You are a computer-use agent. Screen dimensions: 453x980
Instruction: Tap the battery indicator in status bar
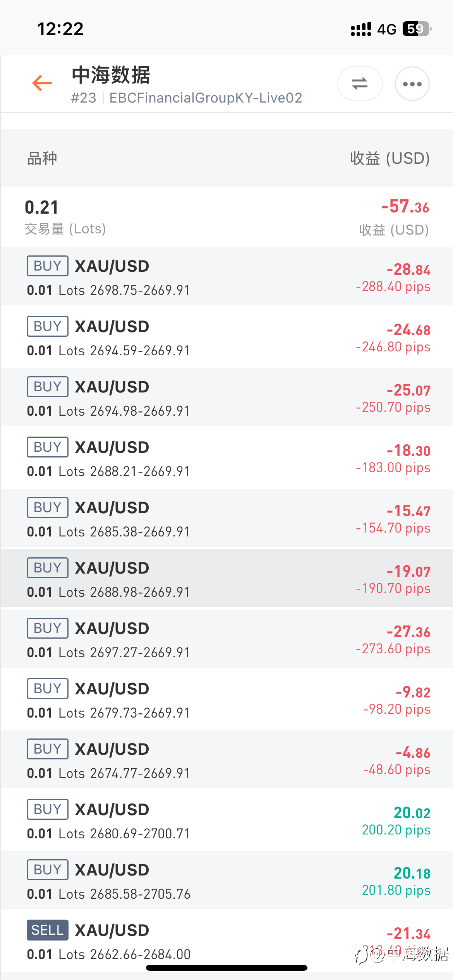click(x=417, y=29)
